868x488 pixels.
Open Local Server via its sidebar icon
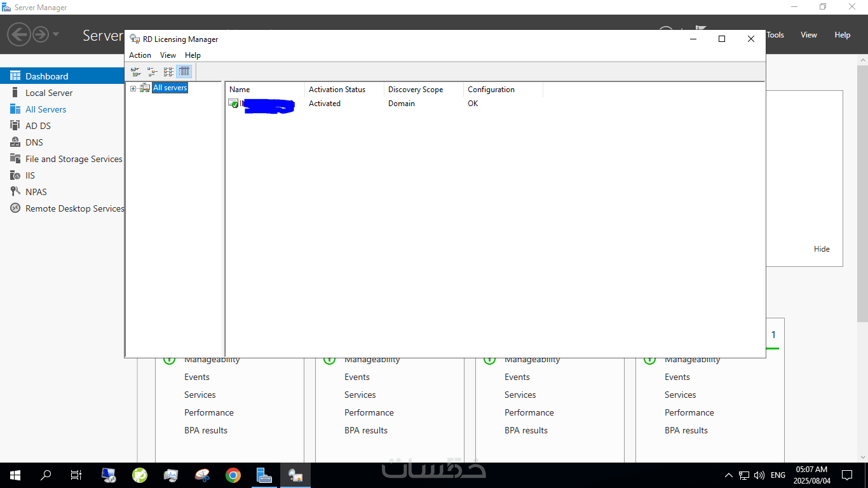15,93
